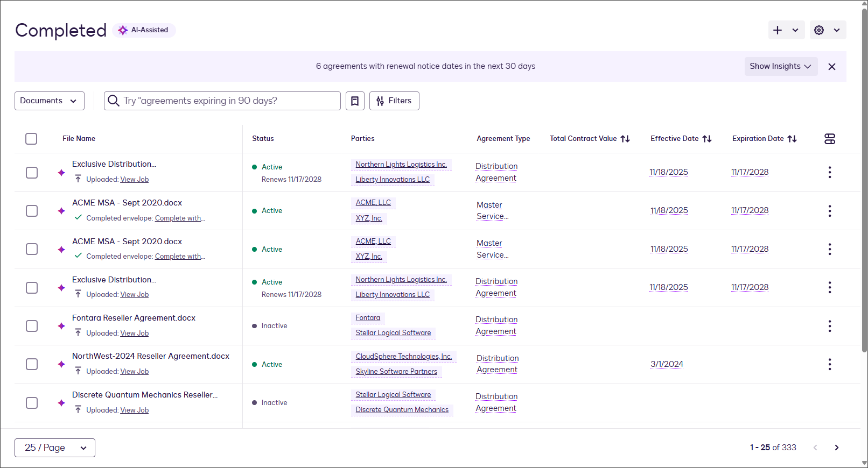Sort by Expiration Date
Viewport: 868px width, 468px height.
pyautogui.click(x=792, y=139)
